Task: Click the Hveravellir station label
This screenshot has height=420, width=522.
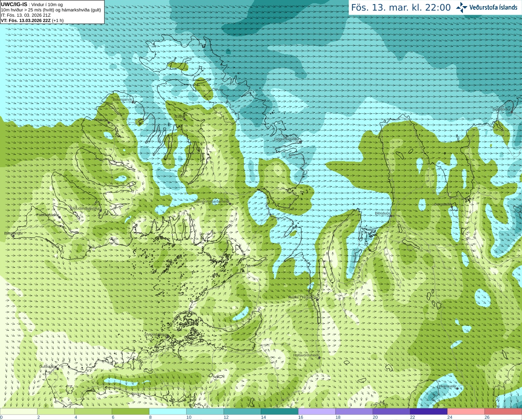Action: coord(448,386)
